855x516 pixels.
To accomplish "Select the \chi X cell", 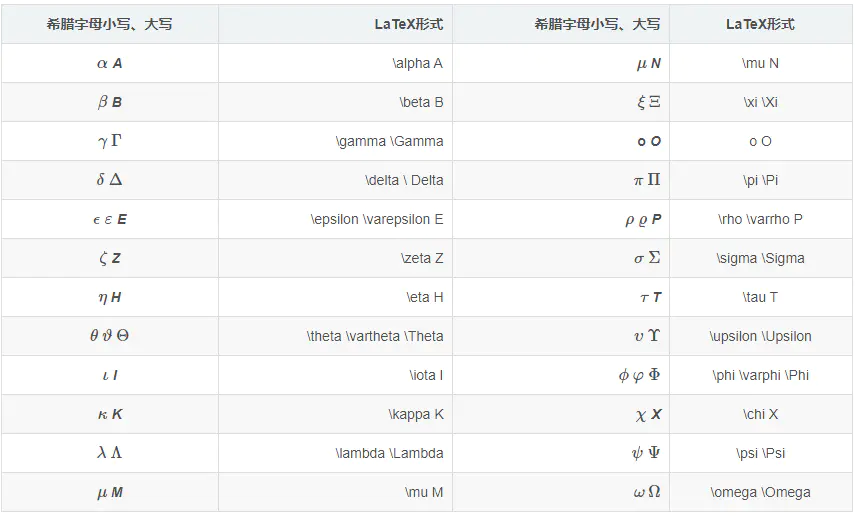I will pyautogui.click(x=761, y=414).
